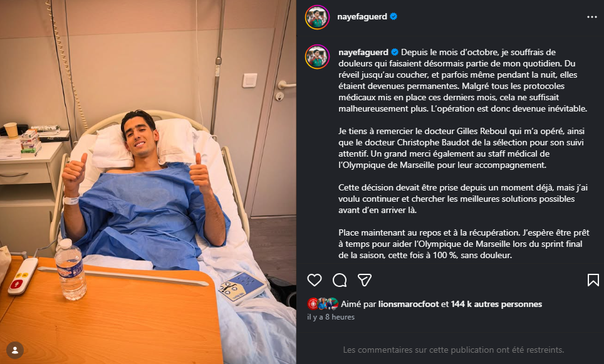Open nayefaguerd avatar beside the caption

317,56
